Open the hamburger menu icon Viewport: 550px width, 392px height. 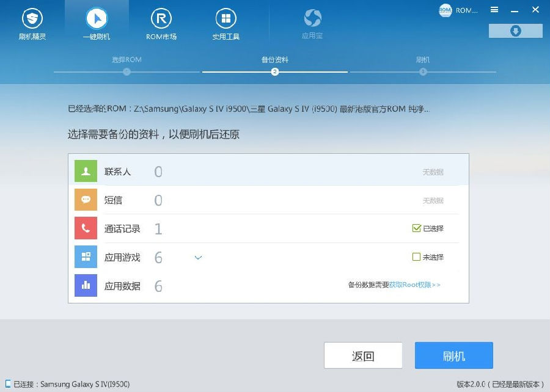tap(494, 10)
